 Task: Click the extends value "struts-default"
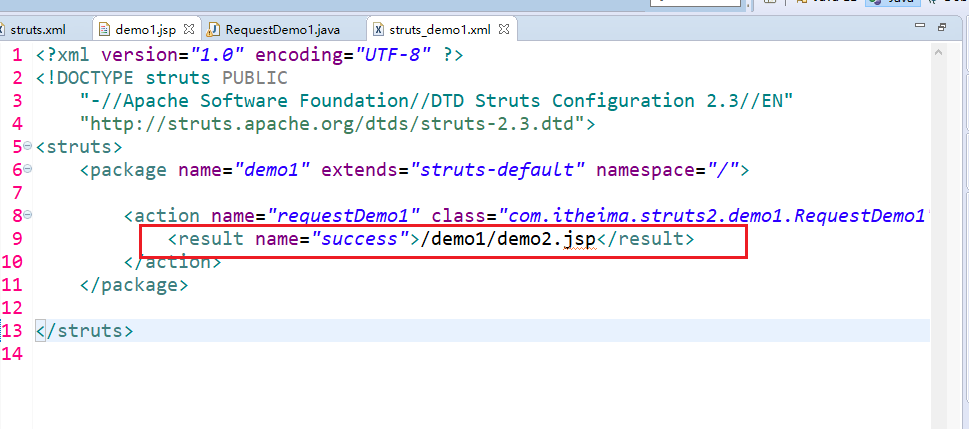point(497,170)
